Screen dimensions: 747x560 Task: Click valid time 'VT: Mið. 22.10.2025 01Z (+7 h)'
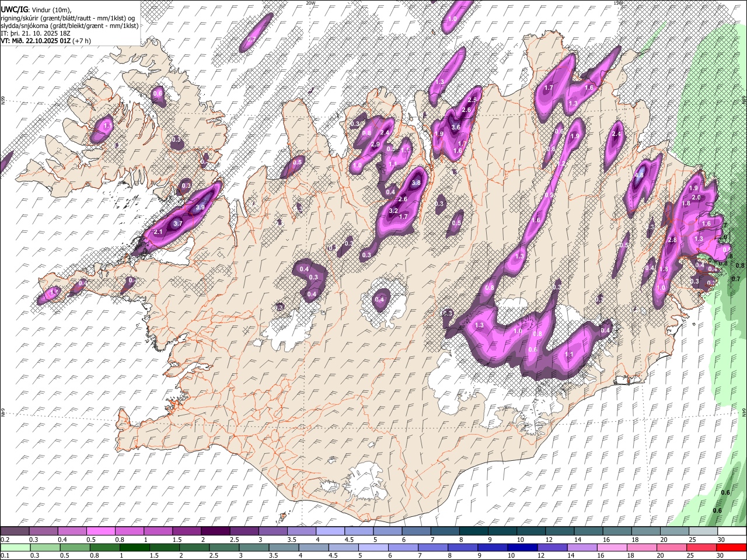(46, 41)
